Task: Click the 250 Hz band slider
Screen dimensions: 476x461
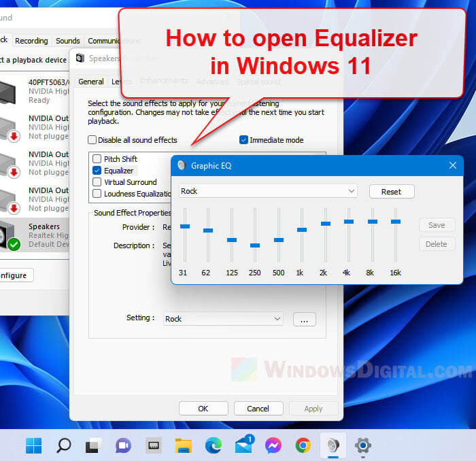Action: [x=255, y=245]
